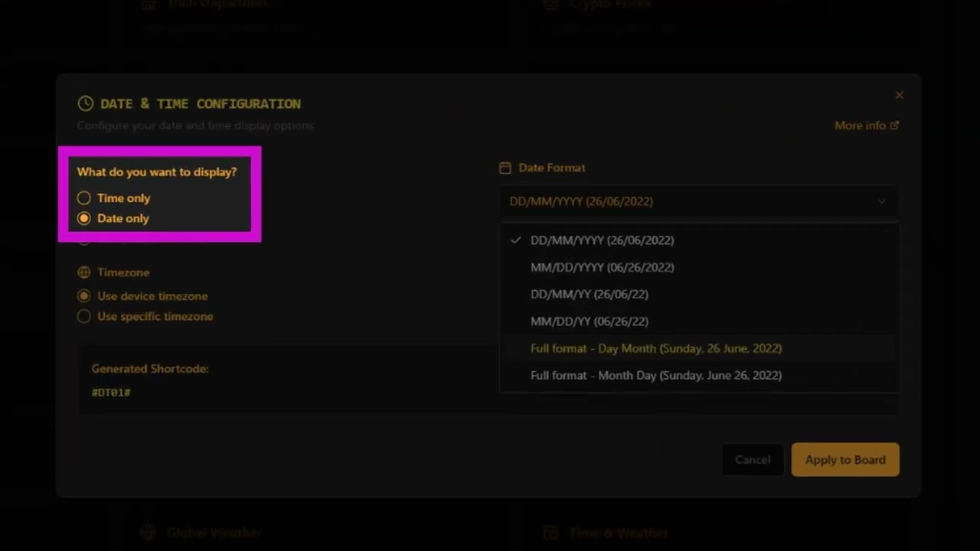Image resolution: width=980 pixels, height=551 pixels.
Task: Pick MM/DD/YYYY (06/26/2022) format option
Action: pos(699,267)
